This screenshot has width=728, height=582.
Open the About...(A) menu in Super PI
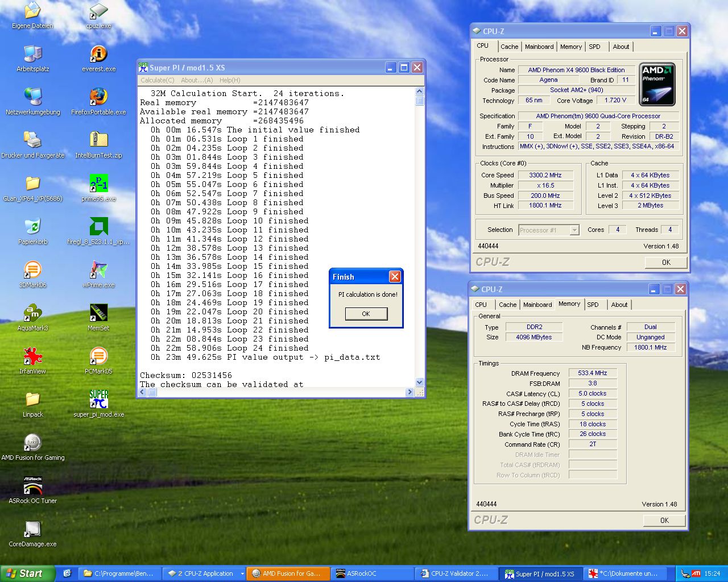click(x=197, y=80)
